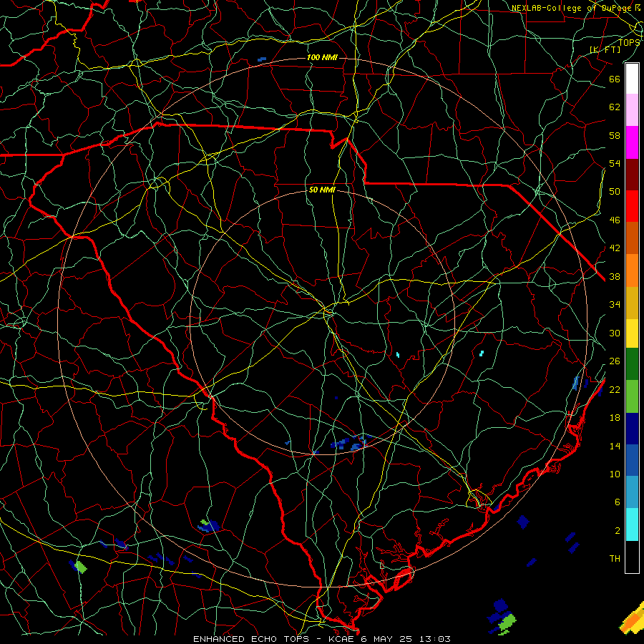Click the "[K FT]" units label
The height and width of the screenshot is (644, 644).
point(605,49)
